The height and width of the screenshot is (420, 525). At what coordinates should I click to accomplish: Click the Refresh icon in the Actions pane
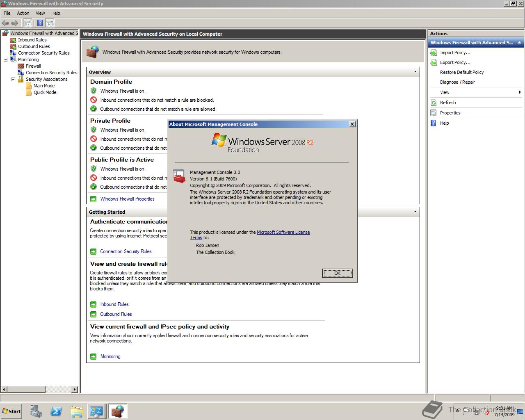tap(434, 102)
